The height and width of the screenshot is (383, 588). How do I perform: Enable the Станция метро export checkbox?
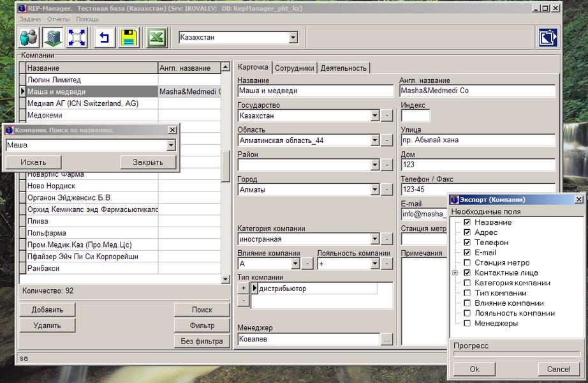coord(467,262)
